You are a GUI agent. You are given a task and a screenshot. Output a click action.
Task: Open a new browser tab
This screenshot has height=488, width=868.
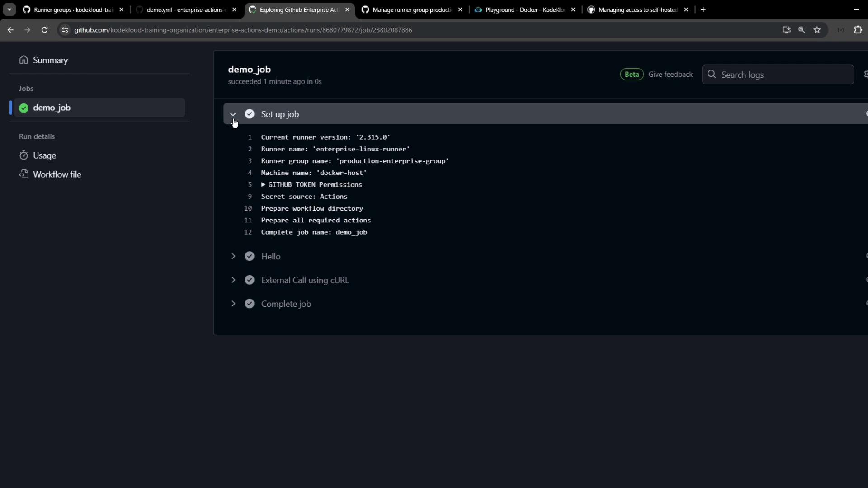[x=703, y=9]
